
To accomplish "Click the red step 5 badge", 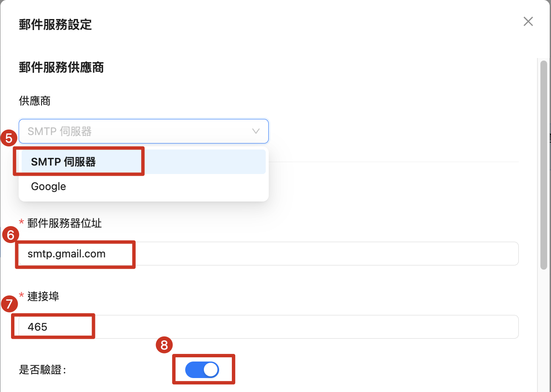I will [x=9, y=138].
